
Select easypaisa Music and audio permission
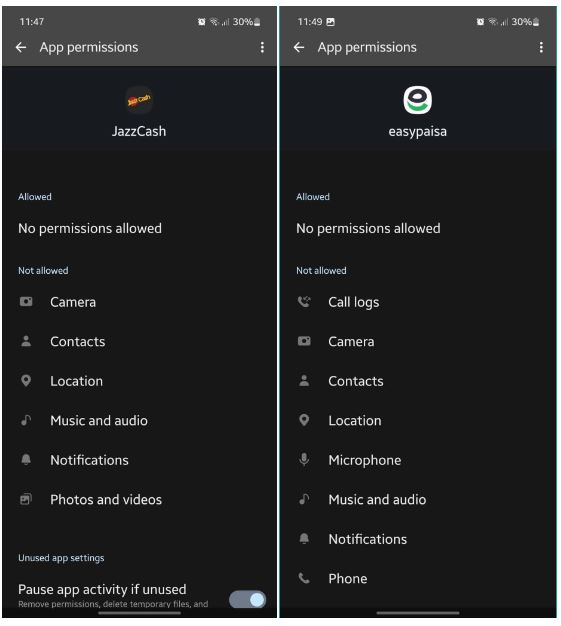click(417, 499)
